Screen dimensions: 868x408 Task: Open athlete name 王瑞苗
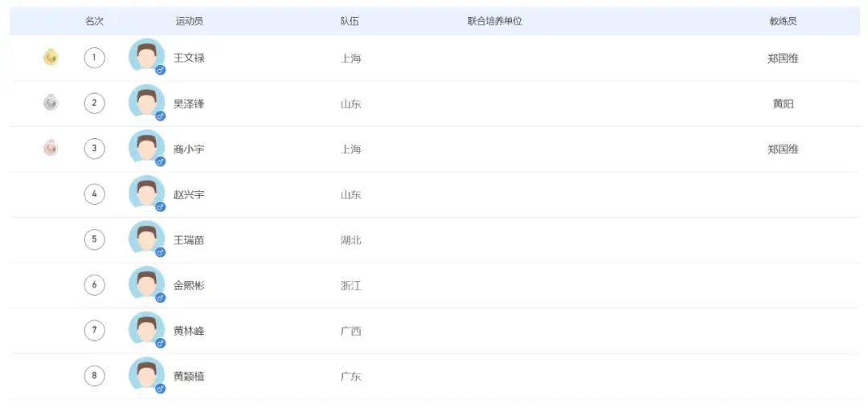tap(189, 240)
